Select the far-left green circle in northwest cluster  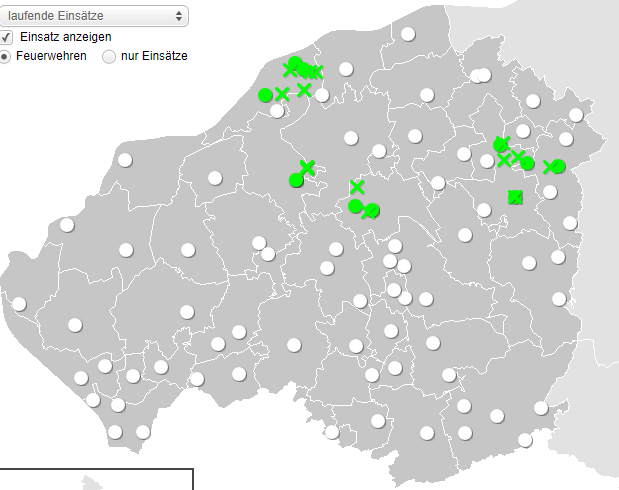pyautogui.click(x=265, y=95)
